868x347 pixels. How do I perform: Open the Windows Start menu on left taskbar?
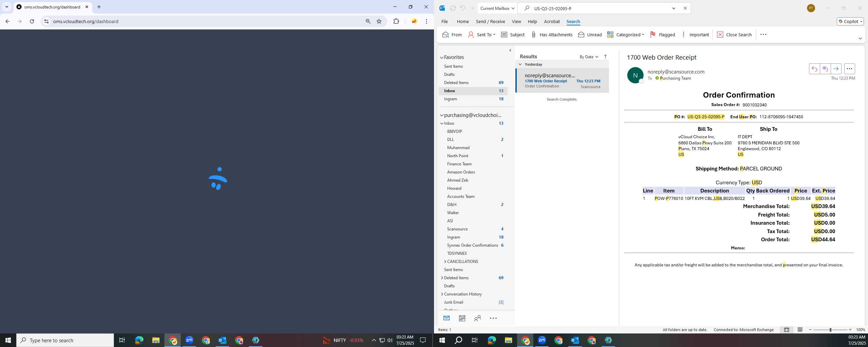[x=8, y=340]
